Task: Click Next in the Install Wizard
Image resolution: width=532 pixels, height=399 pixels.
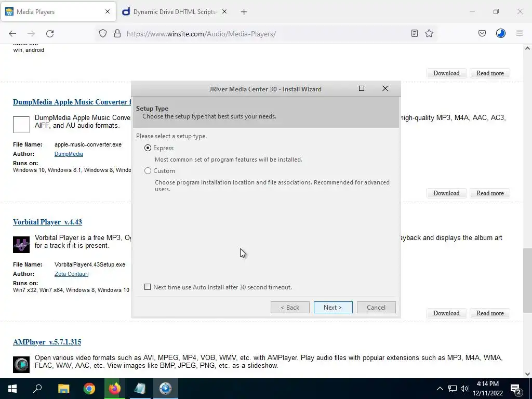Action: tap(333, 308)
